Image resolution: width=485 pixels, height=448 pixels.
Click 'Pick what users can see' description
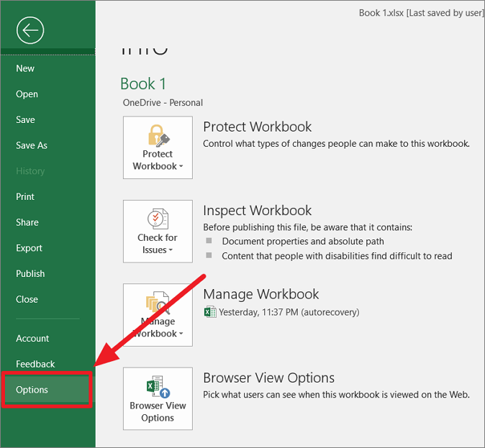[x=336, y=395]
